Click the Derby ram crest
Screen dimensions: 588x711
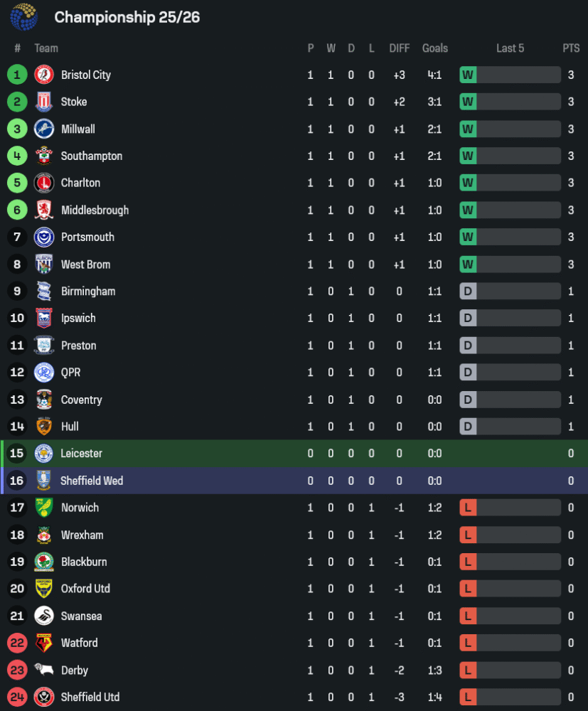[44, 670]
